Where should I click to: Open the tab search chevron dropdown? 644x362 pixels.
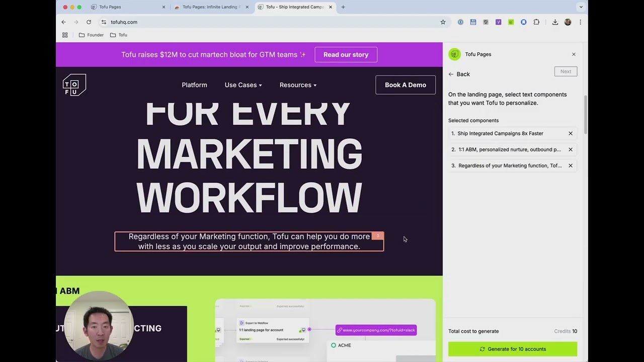tap(581, 7)
